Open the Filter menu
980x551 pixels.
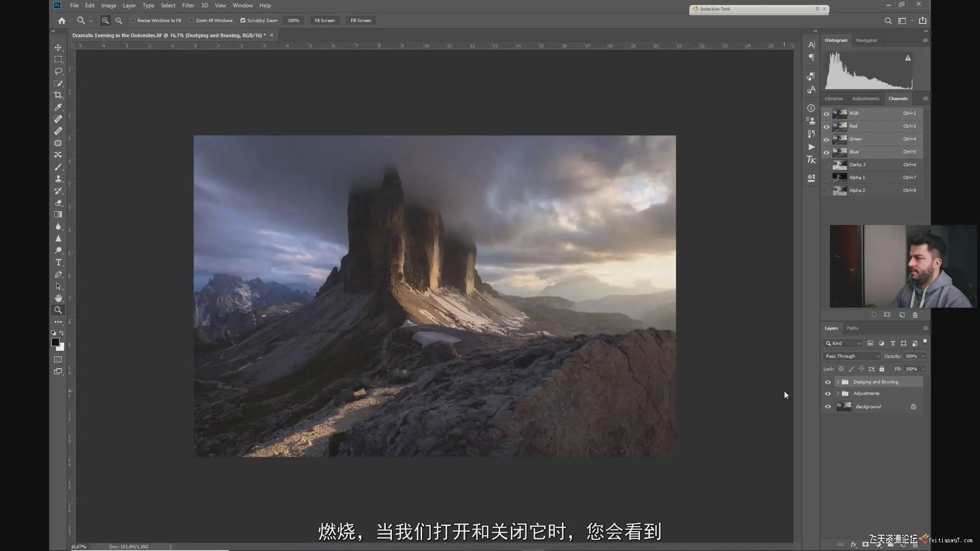188,5
